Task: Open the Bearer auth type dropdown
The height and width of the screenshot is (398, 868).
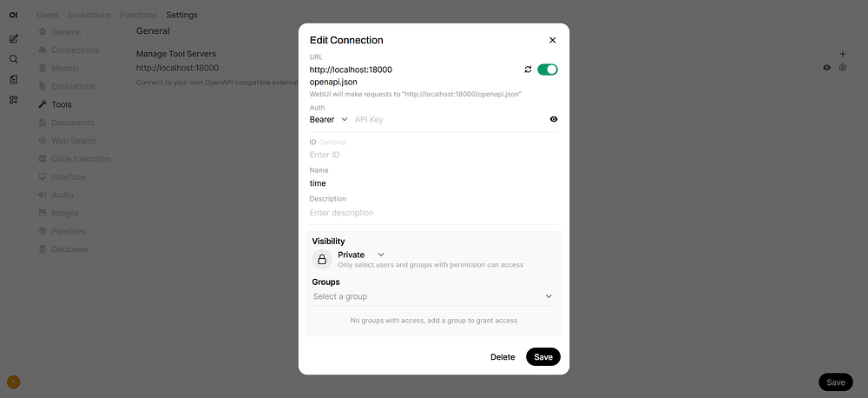Action: 329,119
